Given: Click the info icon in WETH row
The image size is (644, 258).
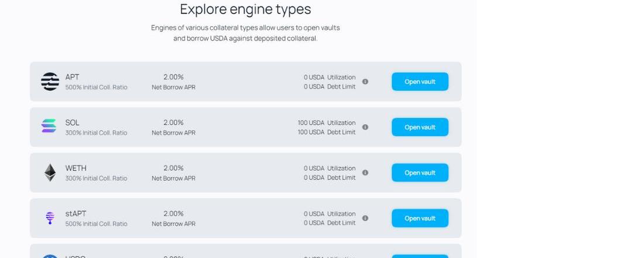Looking at the screenshot, I should [x=365, y=172].
